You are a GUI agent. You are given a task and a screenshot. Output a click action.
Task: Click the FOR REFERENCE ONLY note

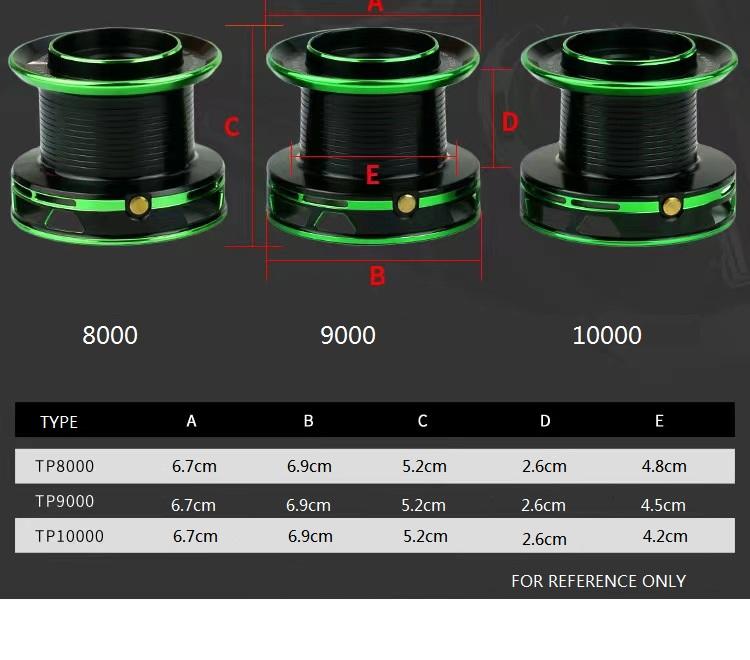(x=598, y=581)
